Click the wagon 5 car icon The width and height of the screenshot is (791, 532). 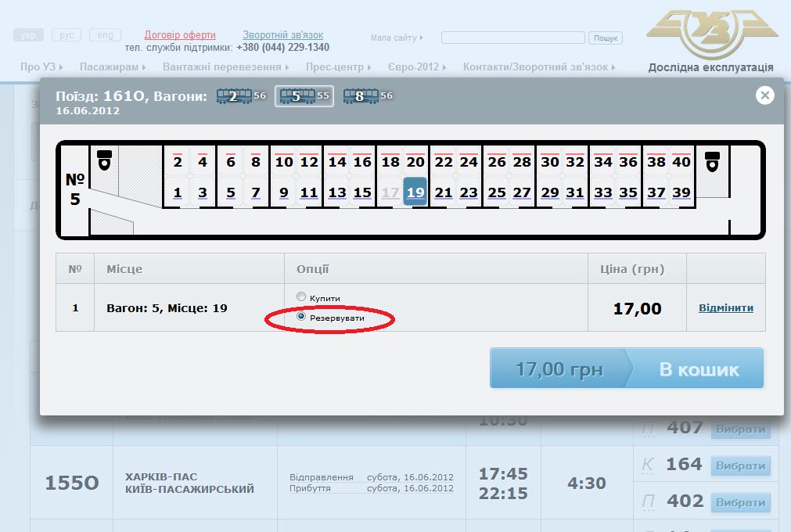click(x=297, y=96)
